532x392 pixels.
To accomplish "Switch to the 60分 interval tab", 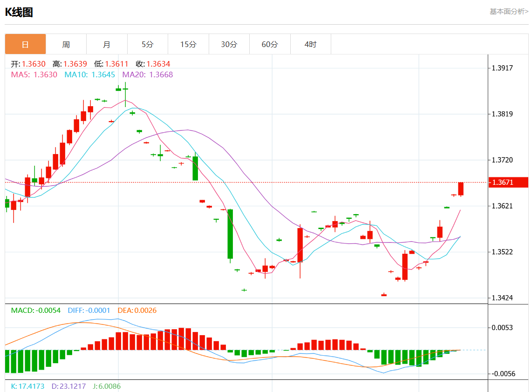I will 270,44.
